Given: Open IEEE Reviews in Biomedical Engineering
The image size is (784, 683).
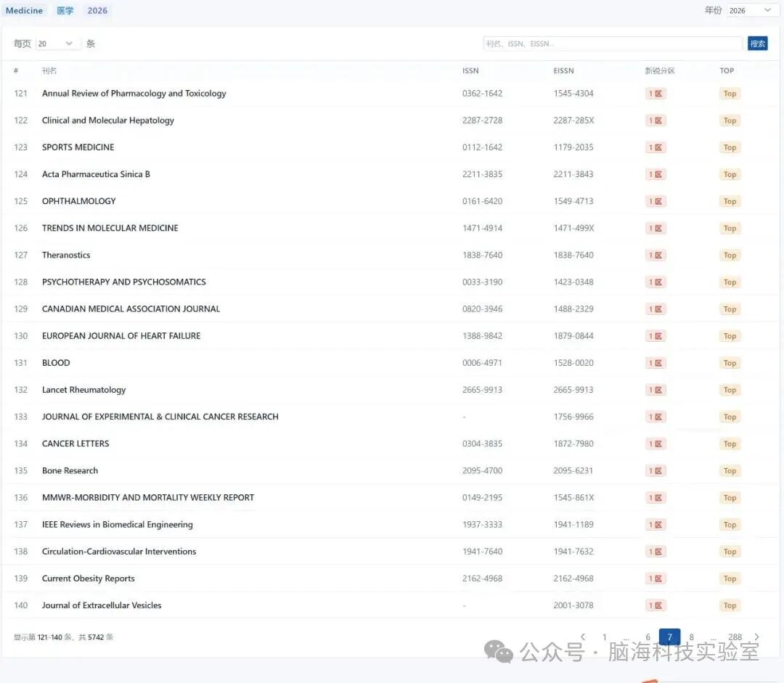Looking at the screenshot, I should tap(118, 525).
